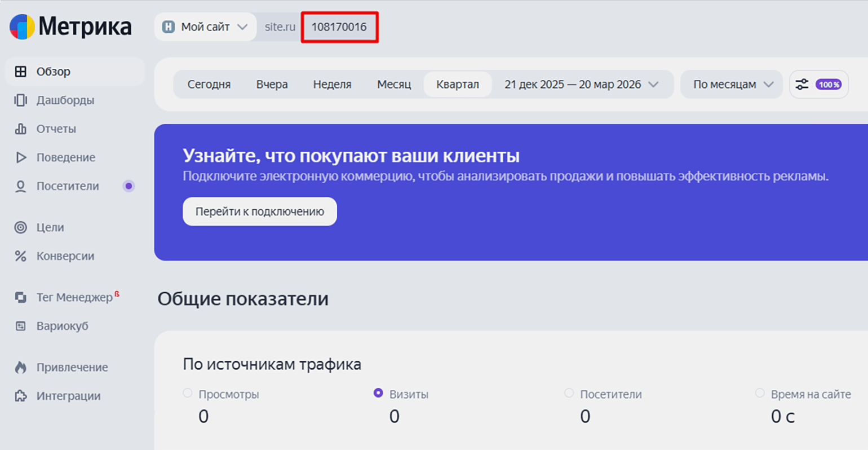
Task: Click the Цели target icon
Action: 21,228
